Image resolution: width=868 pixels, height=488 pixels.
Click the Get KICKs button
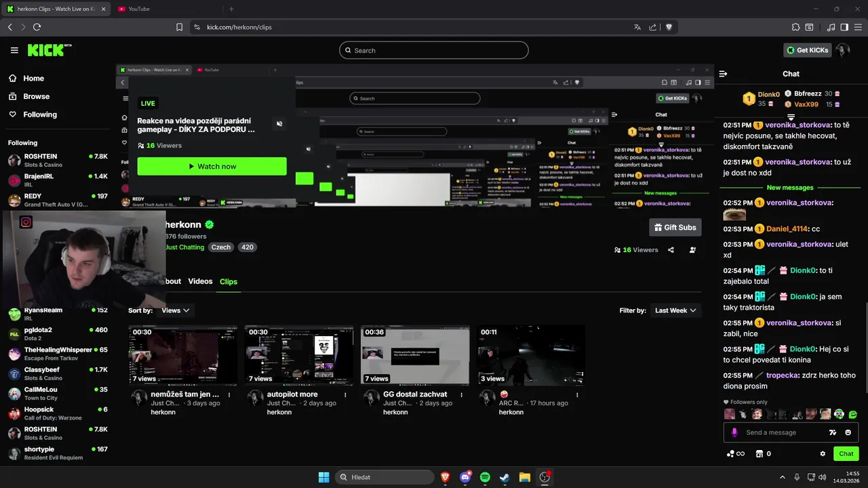click(x=807, y=50)
